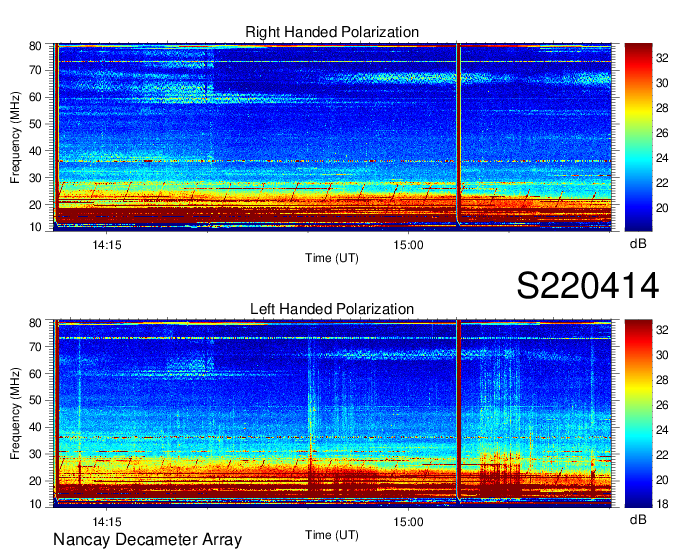Click the 26 value on bottom colorbar

[x=662, y=405]
